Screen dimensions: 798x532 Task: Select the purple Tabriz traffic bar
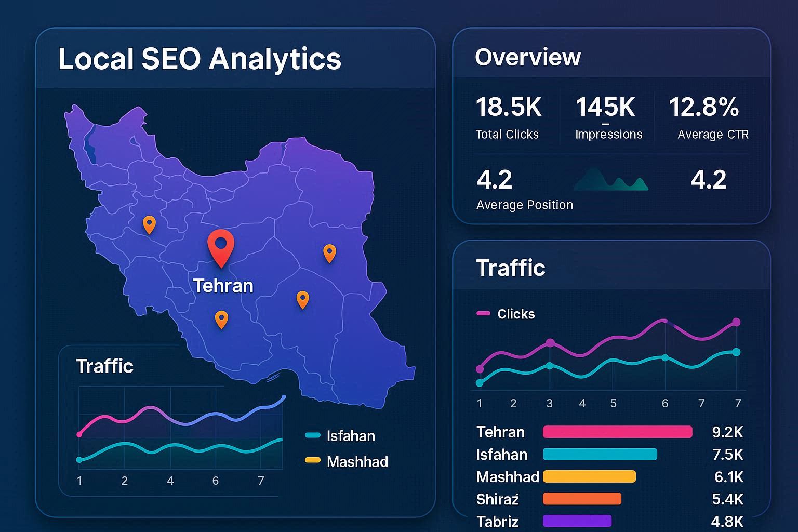click(x=577, y=521)
